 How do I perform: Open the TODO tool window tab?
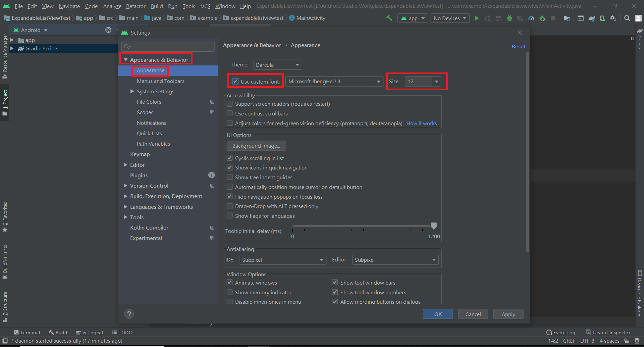click(122, 332)
